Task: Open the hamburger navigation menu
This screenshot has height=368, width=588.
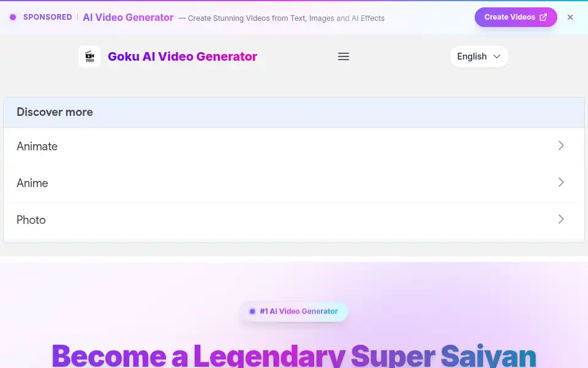Action: [344, 56]
